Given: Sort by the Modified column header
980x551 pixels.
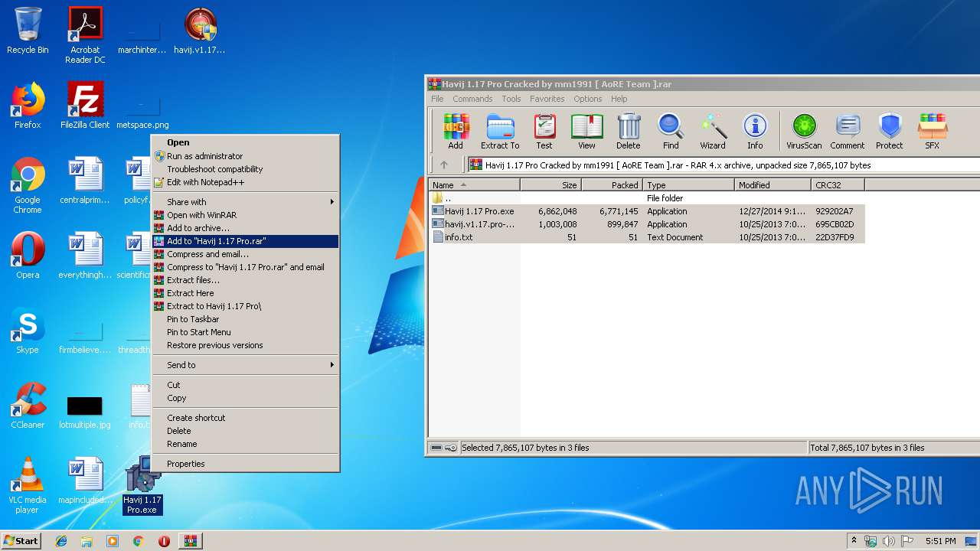Looking at the screenshot, I should (x=773, y=184).
